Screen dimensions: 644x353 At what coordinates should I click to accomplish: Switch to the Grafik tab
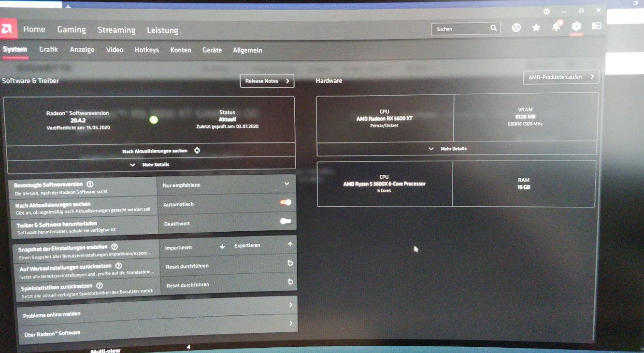click(x=49, y=49)
